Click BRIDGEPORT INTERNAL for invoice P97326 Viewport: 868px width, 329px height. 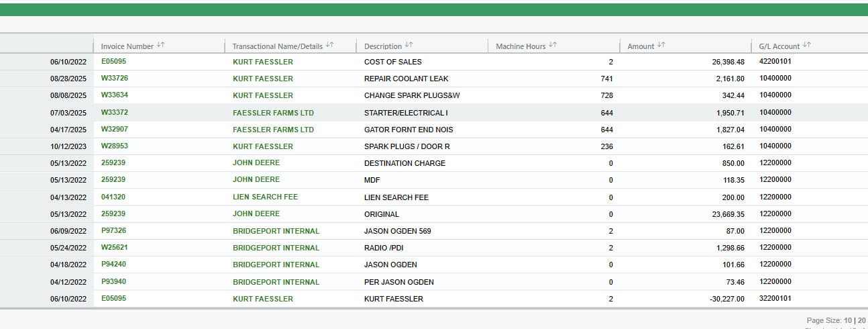276,231
